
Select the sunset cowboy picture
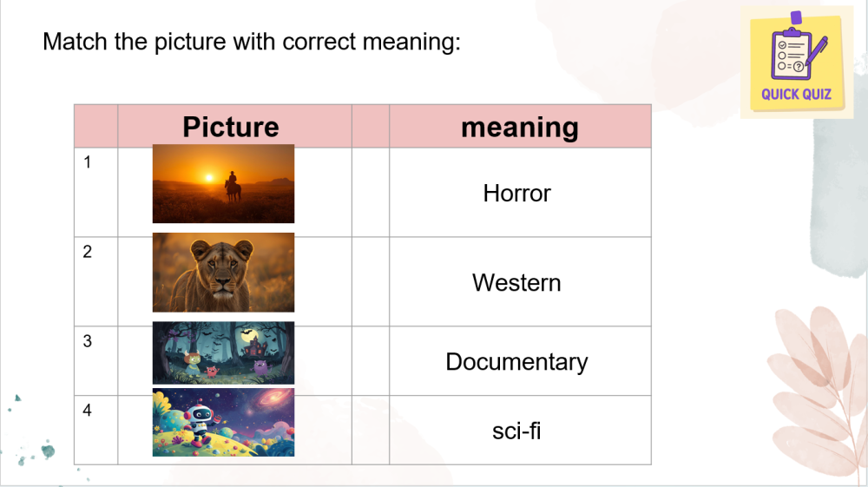coord(223,184)
